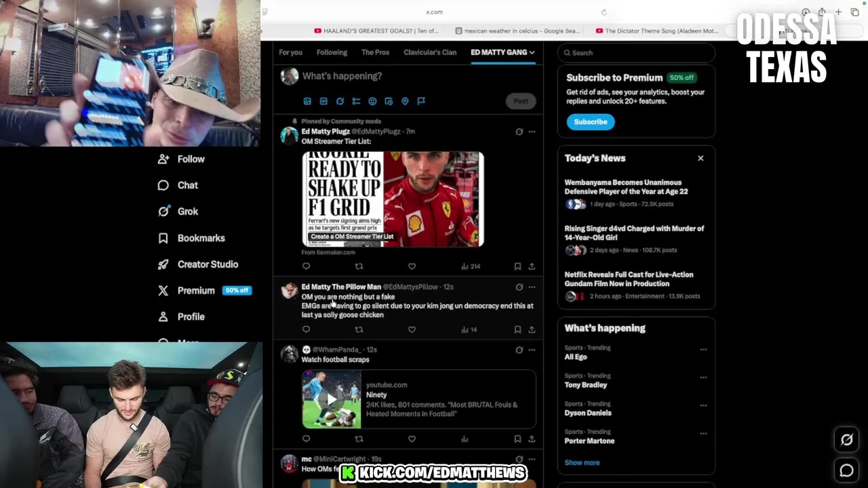This screenshot has height=488, width=868.
Task: Open more options on mc @MiniCartwright post
Action: coord(532,459)
